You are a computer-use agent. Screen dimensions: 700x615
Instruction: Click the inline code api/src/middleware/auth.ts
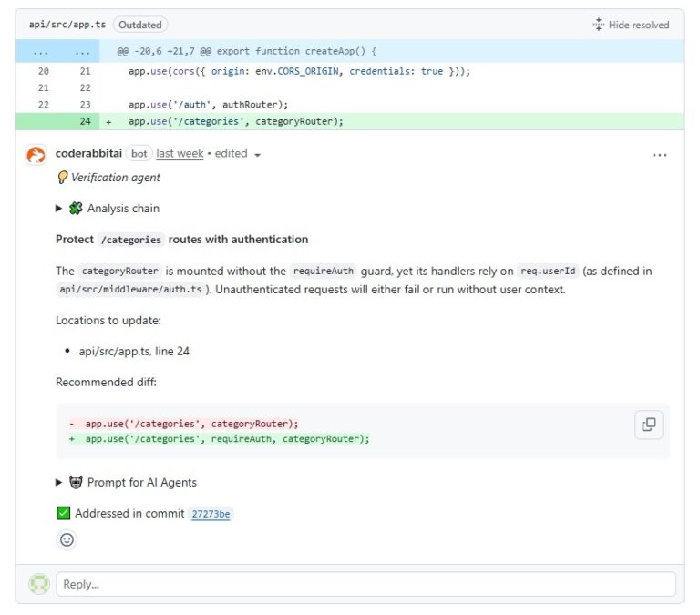coord(130,289)
